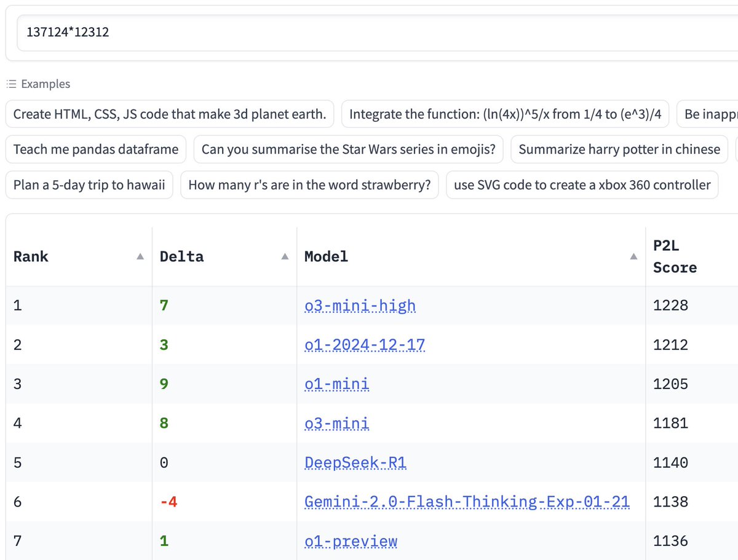The image size is (738, 560).
Task: Choose the 'Teach me pandas dataframe' example
Action: coord(96,149)
